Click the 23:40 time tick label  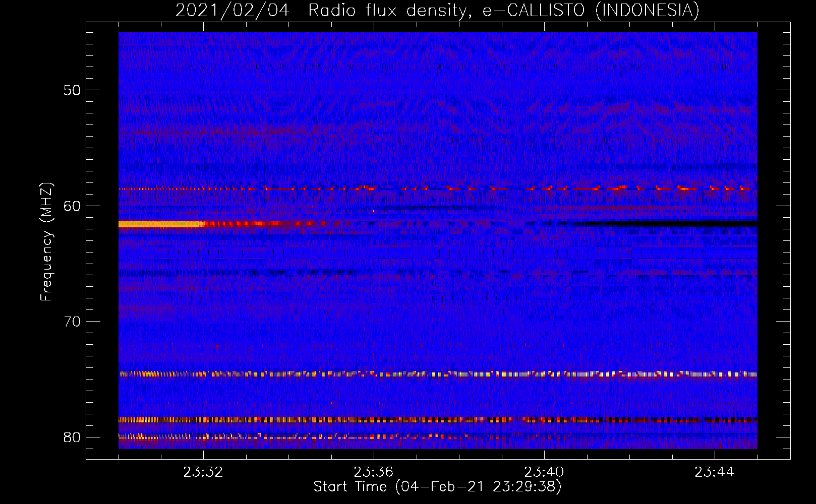544,472
